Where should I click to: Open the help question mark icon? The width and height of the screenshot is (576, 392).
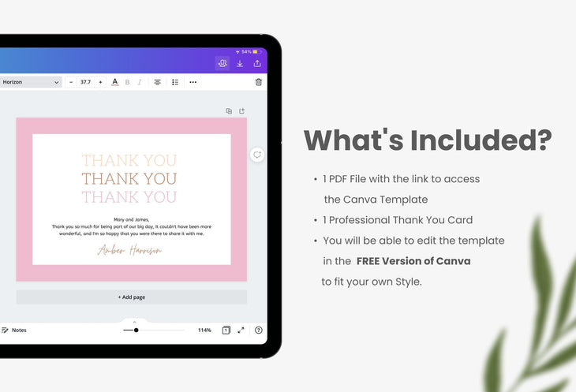258,330
